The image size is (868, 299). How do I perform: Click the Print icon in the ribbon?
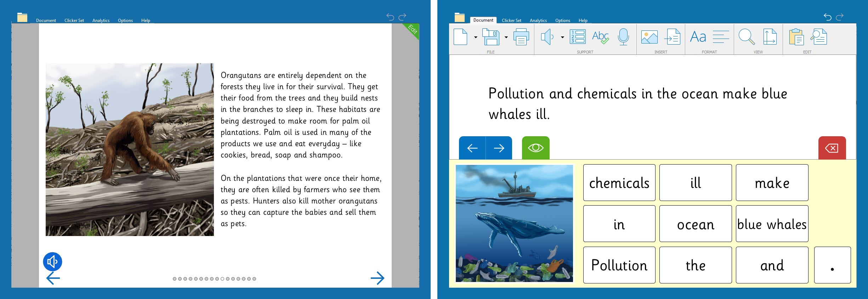pyautogui.click(x=521, y=37)
